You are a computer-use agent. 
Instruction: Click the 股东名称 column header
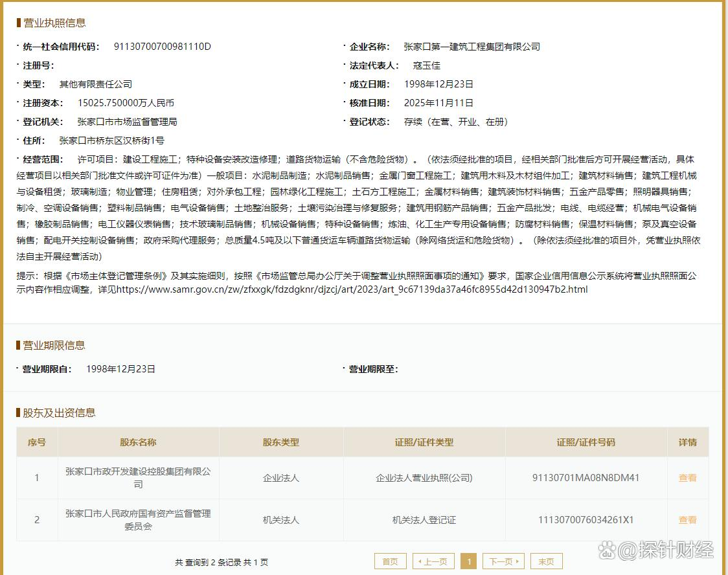[138, 442]
